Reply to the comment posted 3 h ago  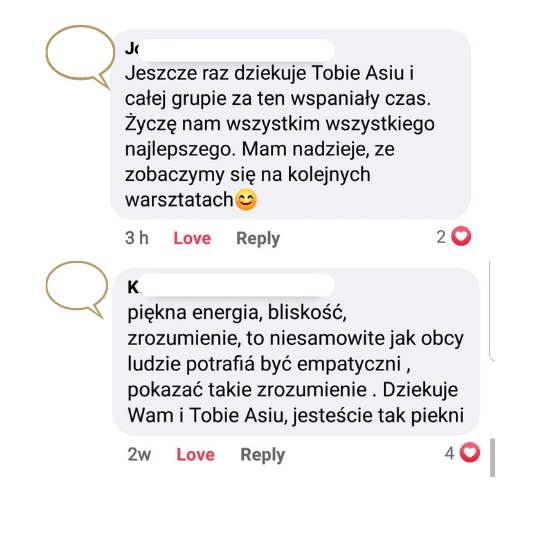(x=258, y=239)
